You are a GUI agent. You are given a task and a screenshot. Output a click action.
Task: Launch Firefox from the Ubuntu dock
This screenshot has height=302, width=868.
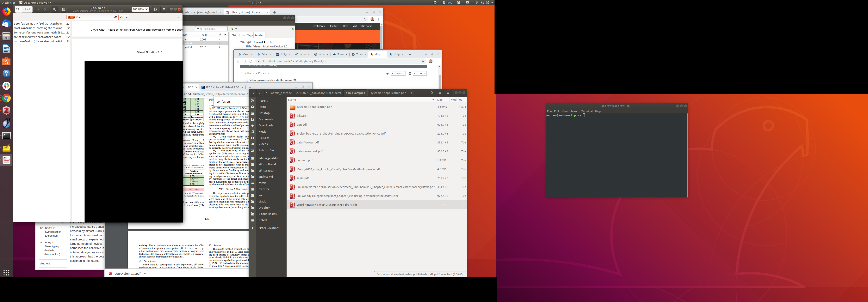(6, 12)
